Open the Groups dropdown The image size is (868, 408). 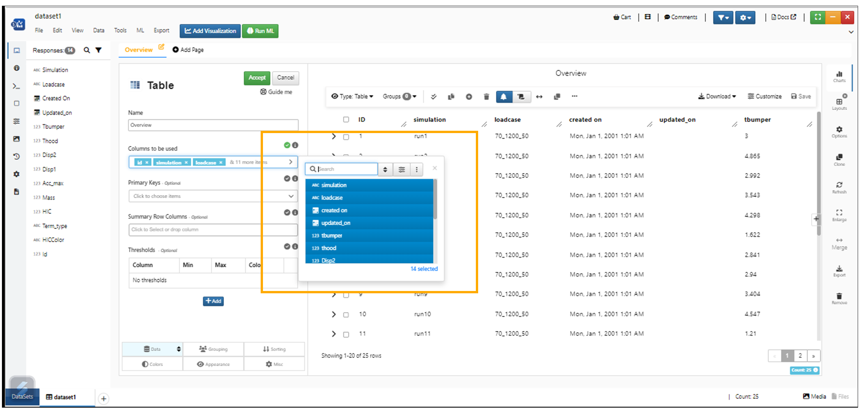[400, 96]
